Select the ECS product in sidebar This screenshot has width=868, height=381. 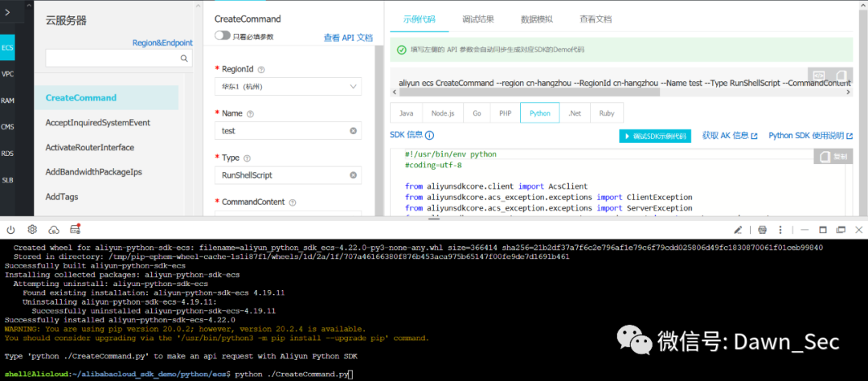(8, 48)
